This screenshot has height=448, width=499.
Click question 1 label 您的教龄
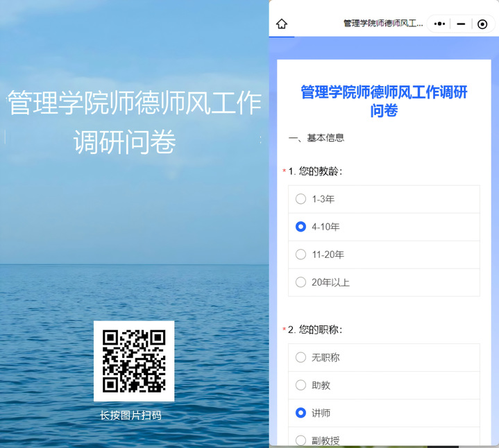coord(315,171)
